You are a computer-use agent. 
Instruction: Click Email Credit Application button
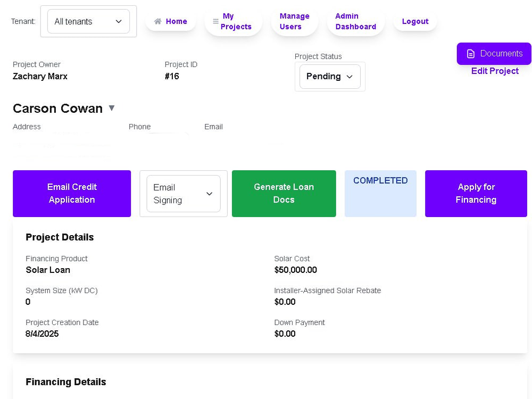tap(72, 194)
